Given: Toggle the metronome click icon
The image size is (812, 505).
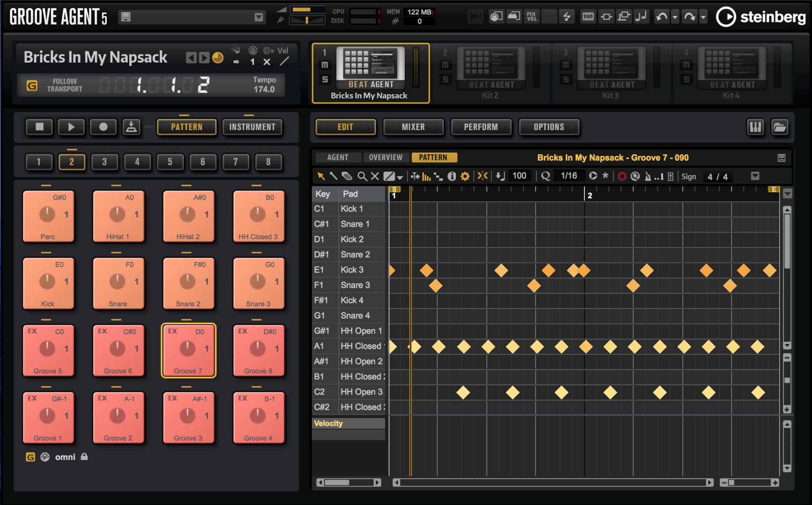Looking at the screenshot, I should (x=648, y=176).
